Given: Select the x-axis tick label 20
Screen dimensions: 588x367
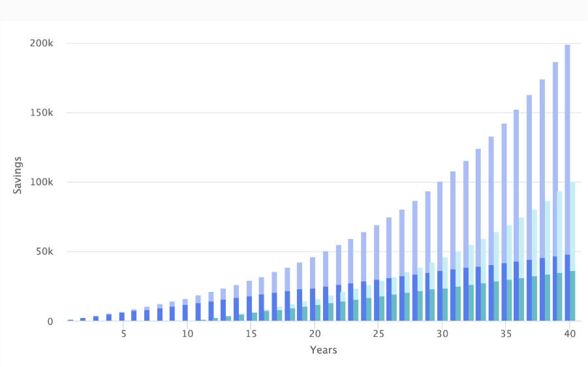Looking at the screenshot, I should (314, 334).
